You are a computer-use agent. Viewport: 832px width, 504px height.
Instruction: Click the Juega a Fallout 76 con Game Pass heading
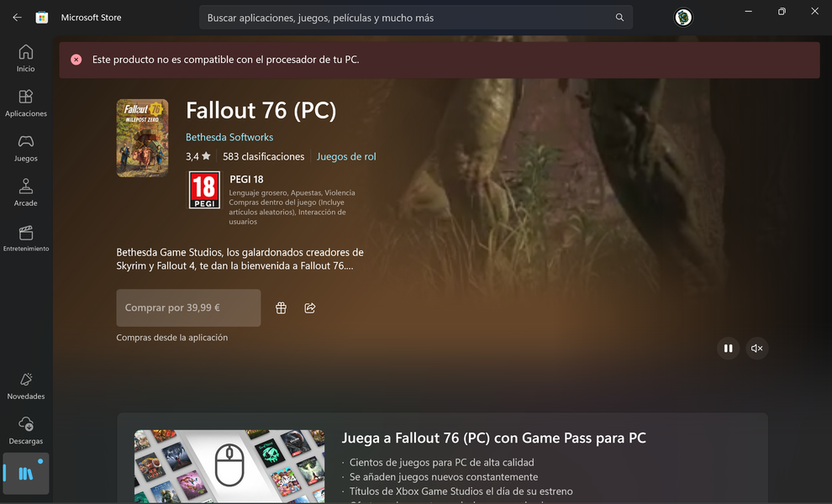click(493, 438)
